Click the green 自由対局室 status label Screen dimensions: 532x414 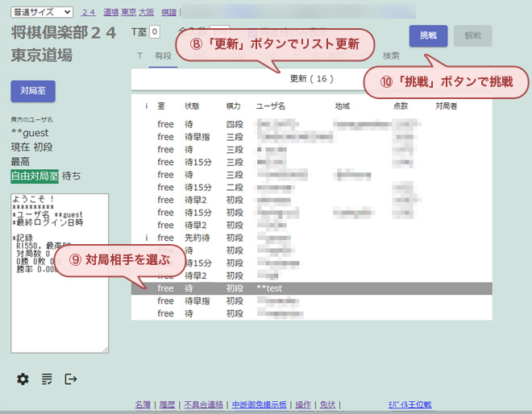coord(35,176)
